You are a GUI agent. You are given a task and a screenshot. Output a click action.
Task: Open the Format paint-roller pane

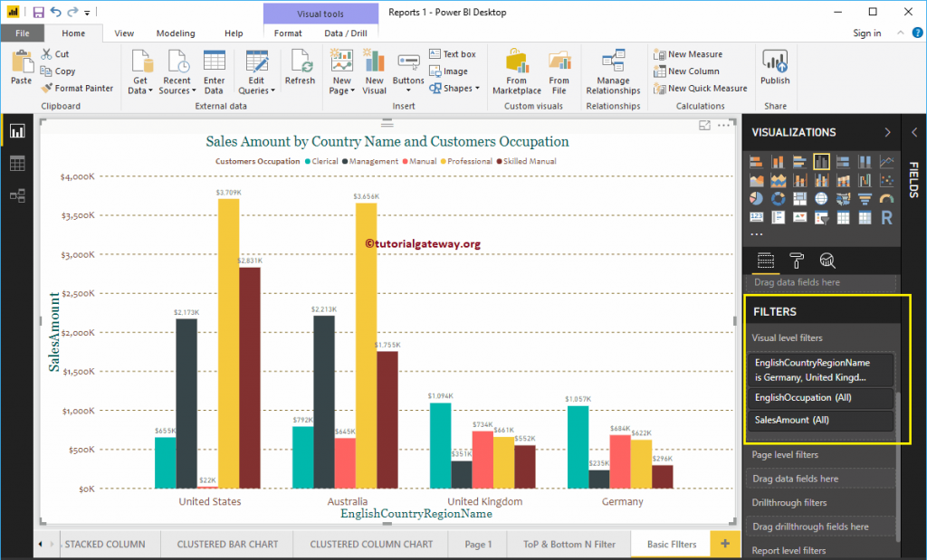[x=796, y=261]
